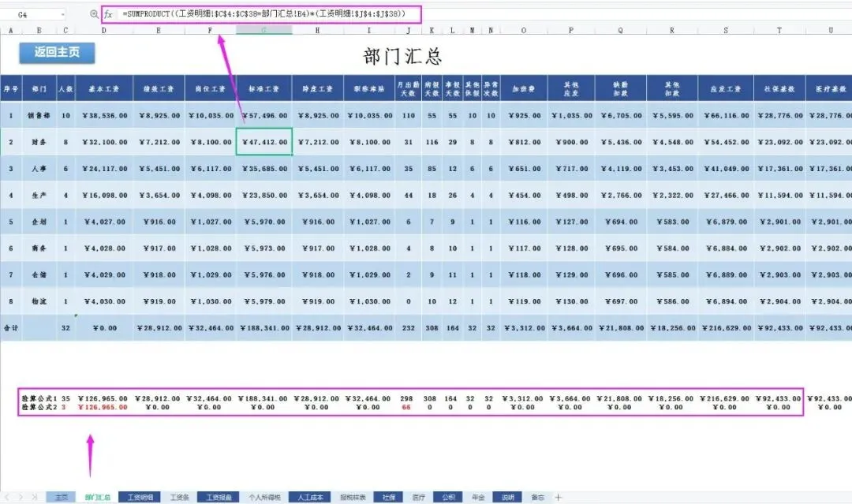Image resolution: width=852 pixels, height=504 pixels.
Task: Select the 合计 row label
Action: pos(11,327)
